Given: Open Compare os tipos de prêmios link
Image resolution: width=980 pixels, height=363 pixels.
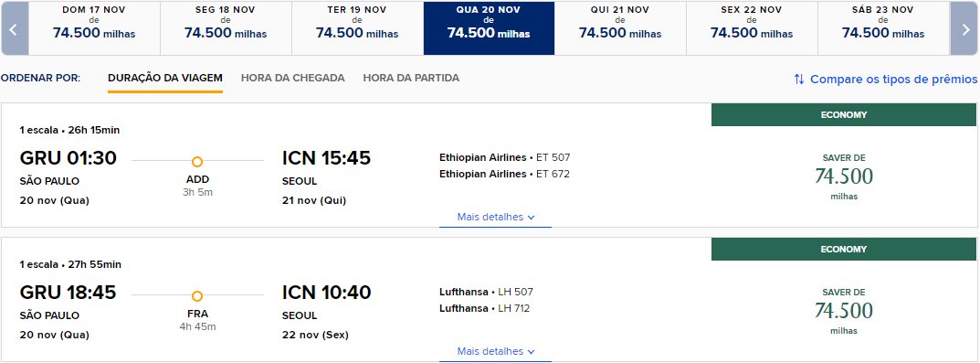Looking at the screenshot, I should (x=894, y=80).
